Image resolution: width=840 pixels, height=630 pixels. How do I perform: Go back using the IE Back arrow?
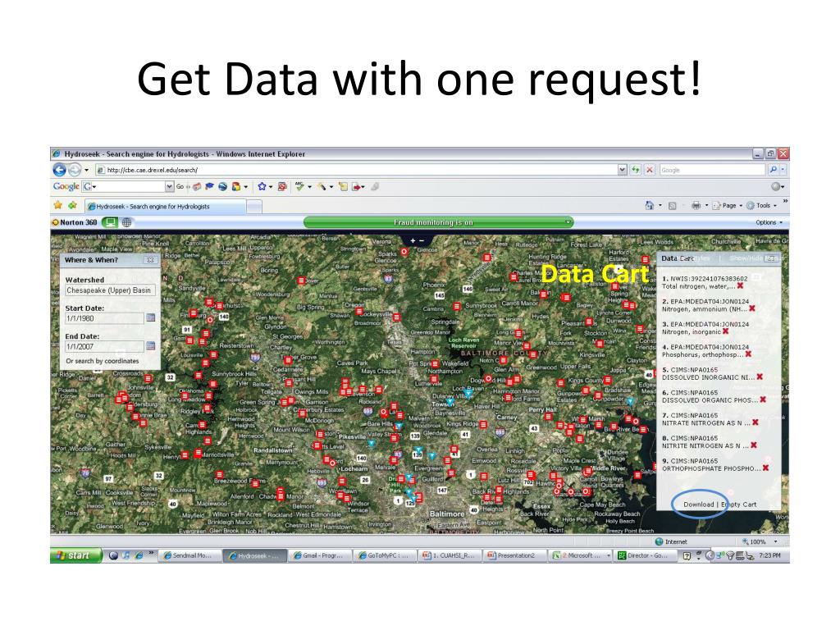pyautogui.click(x=59, y=170)
